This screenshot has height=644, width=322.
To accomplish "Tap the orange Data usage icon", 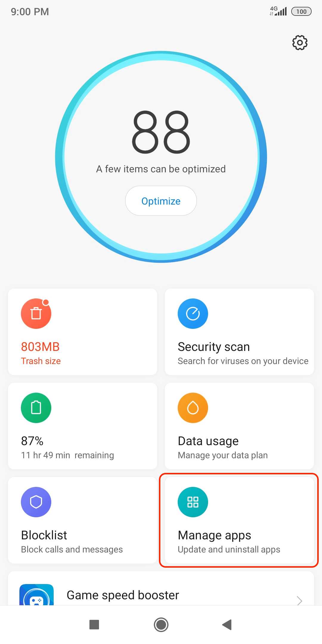I will pos(193,408).
